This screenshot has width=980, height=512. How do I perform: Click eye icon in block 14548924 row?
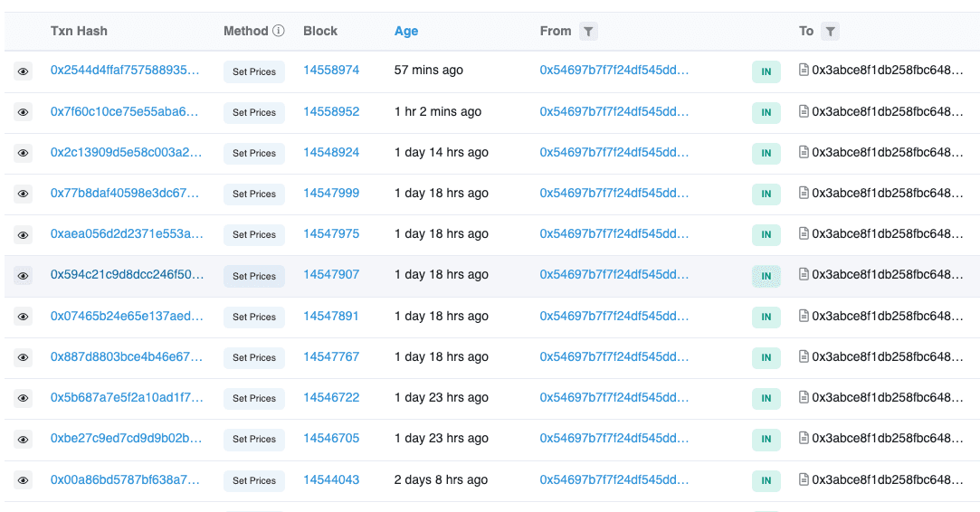coord(24,153)
